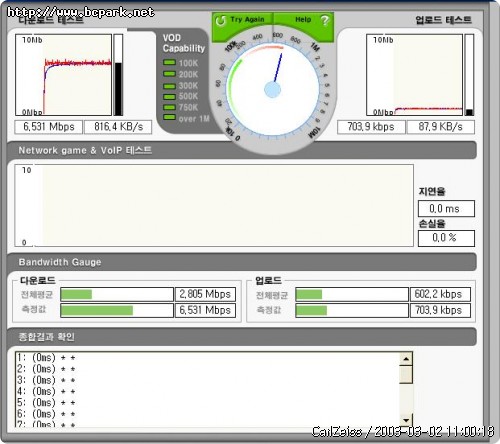500x444 pixels.
Task: Click the 300K VOD capability indicator light
Action: pos(169,86)
